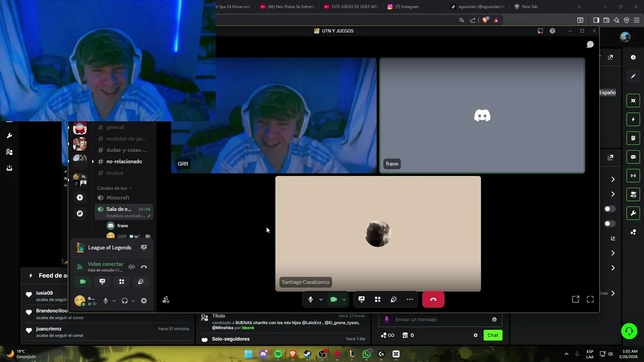Select the GRR video tile
644x362 pixels.
coord(274,115)
